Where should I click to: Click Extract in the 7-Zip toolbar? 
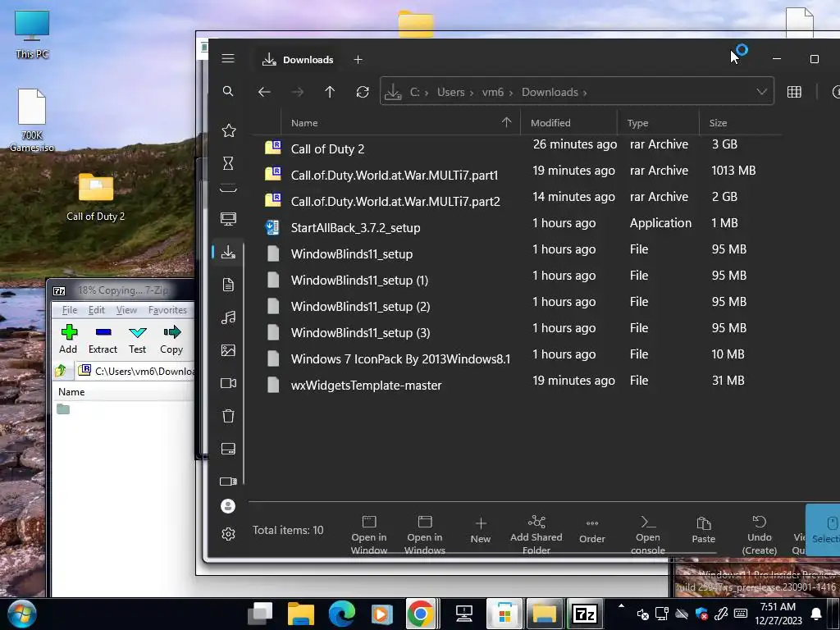click(x=103, y=339)
